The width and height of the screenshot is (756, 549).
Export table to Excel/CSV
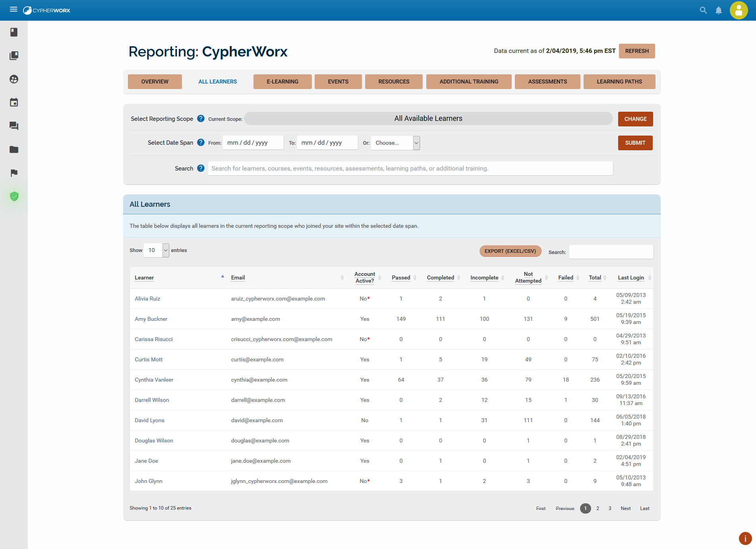(510, 251)
